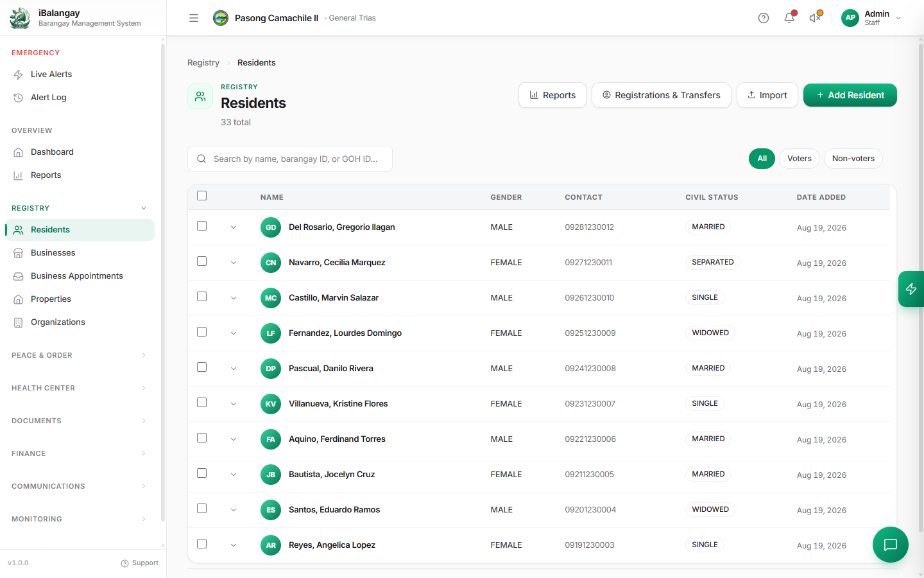The width and height of the screenshot is (924, 578).
Task: Click the Dashboard home icon
Action: click(19, 152)
